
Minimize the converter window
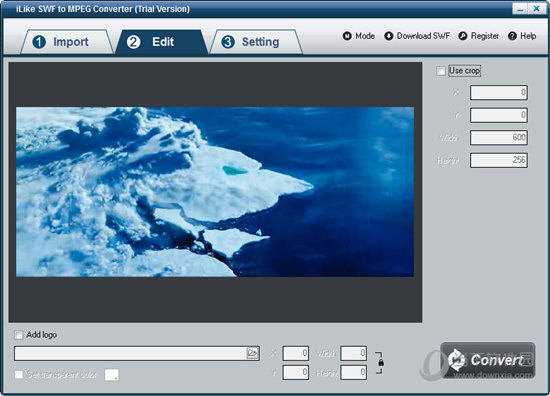click(x=520, y=9)
